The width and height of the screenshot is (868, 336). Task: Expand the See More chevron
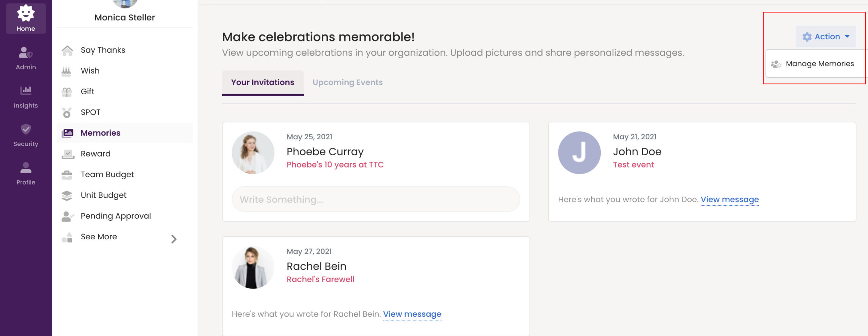[x=174, y=239]
